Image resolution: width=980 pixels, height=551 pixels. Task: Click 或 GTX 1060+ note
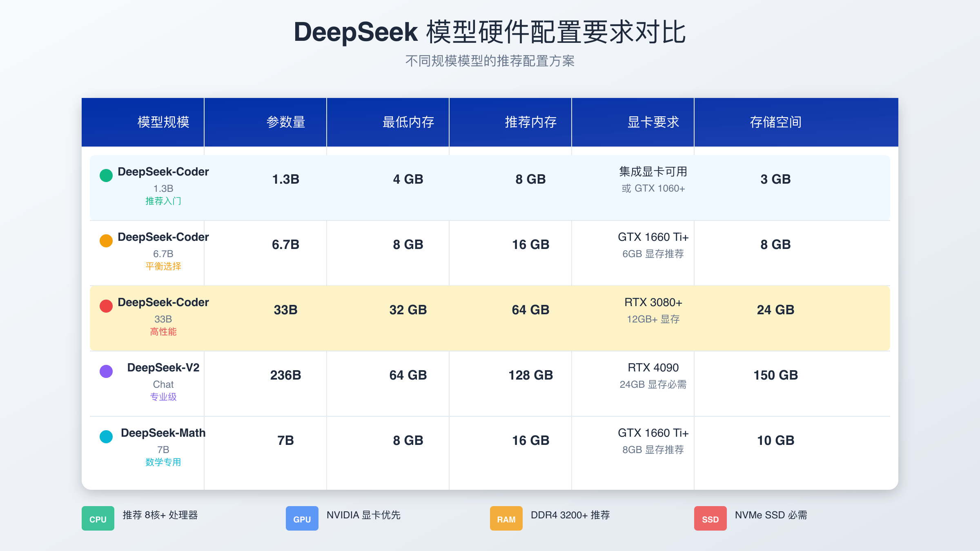click(653, 188)
